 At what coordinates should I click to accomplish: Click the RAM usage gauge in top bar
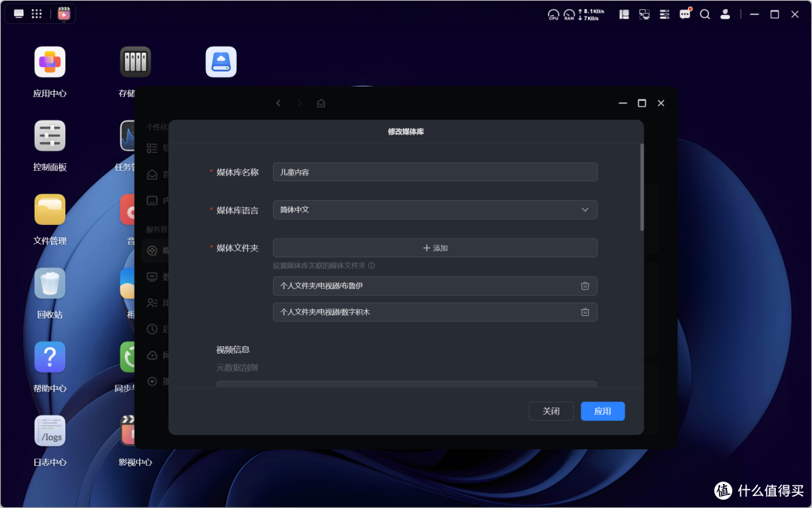[569, 14]
